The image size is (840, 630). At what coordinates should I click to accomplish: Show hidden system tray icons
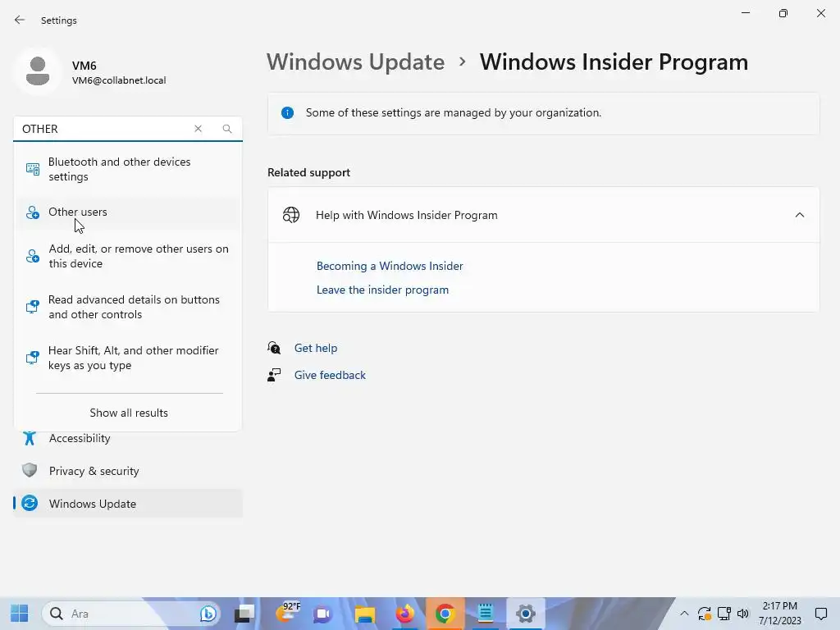coord(684,614)
